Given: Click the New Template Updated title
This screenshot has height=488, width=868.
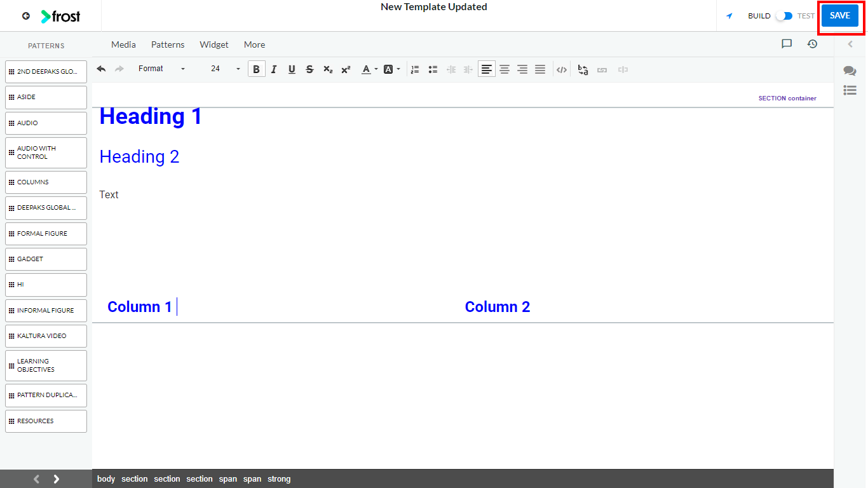Looking at the screenshot, I should tap(434, 7).
